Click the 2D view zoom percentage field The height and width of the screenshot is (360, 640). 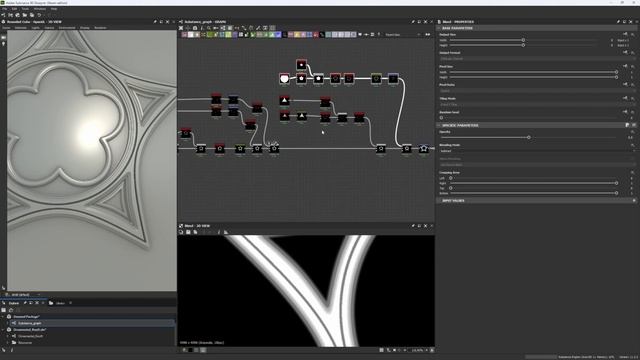click(x=417, y=350)
